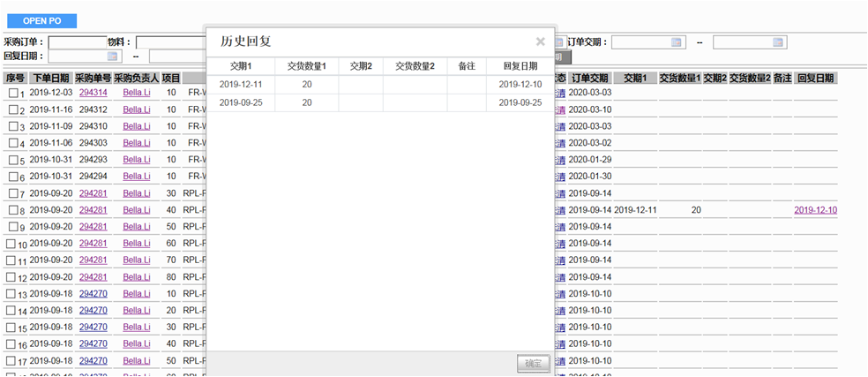
Task: Open 294281 link in row 7
Action: (x=93, y=193)
